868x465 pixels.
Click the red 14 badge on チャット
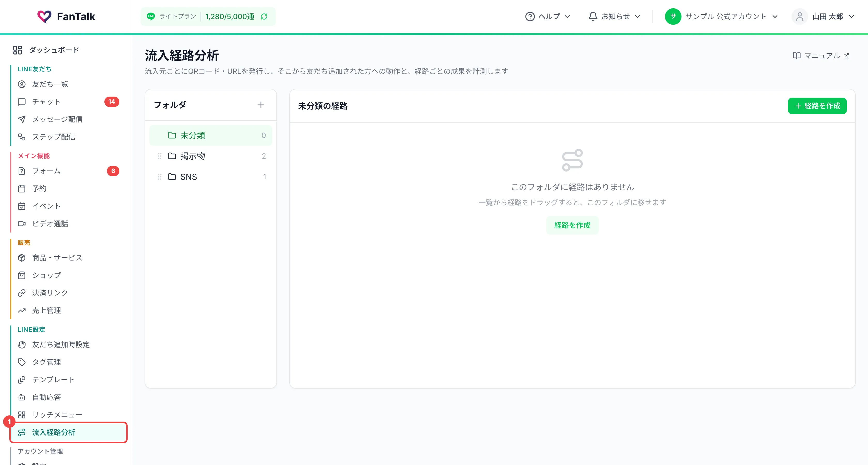(x=112, y=102)
